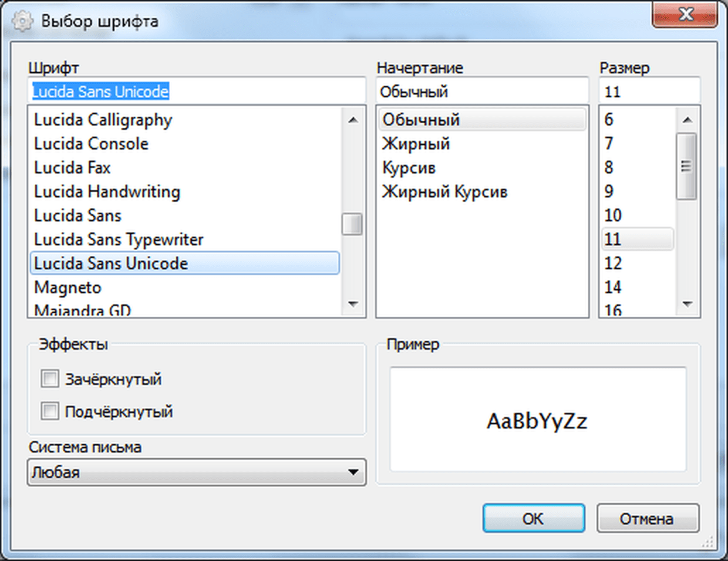Screen dimensions: 728x561
Task: Click the size list scroll-up arrow
Action: coord(687,120)
